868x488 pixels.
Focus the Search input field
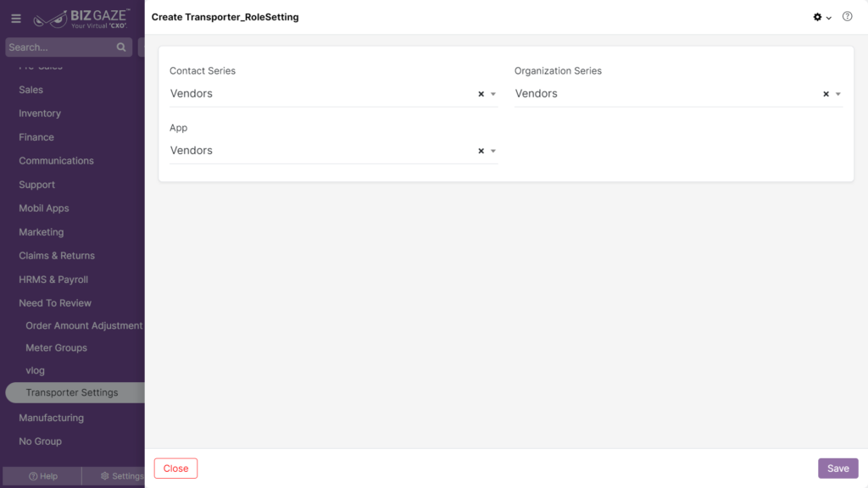point(61,47)
